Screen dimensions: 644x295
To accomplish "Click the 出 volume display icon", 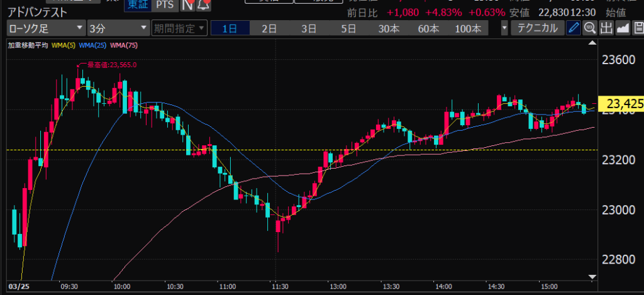I will click(606, 28).
